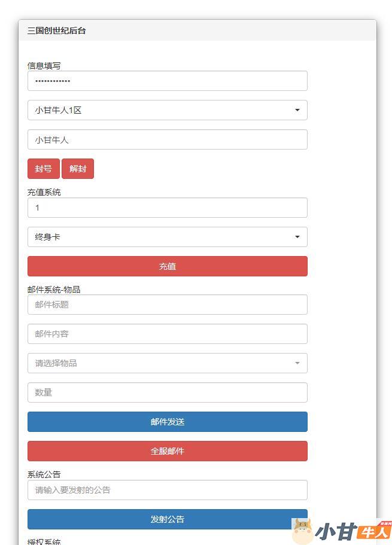This screenshot has width=392, height=545.
Task: Focus the recharge amount field showing 1
Action: (167, 208)
